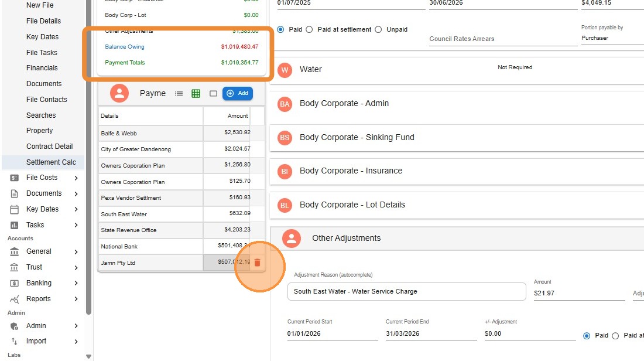Switch payments panel to card view icon
The width and height of the screenshot is (644, 361).
click(x=213, y=93)
